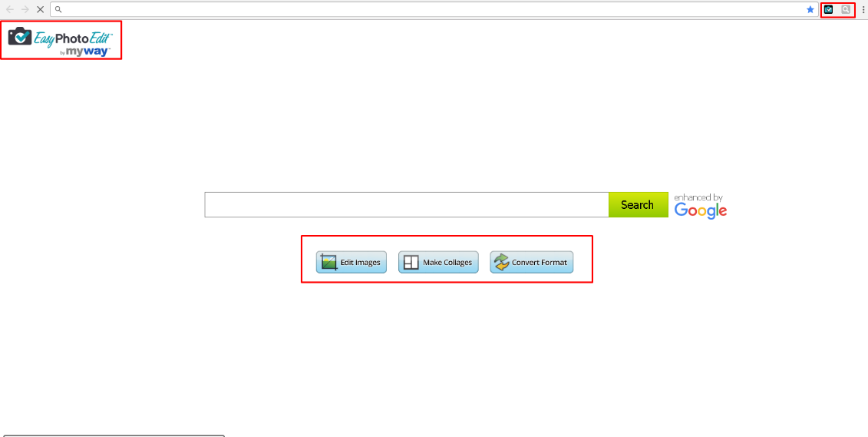Image resolution: width=868 pixels, height=437 pixels.
Task: Click the green Search button
Action: coord(639,205)
